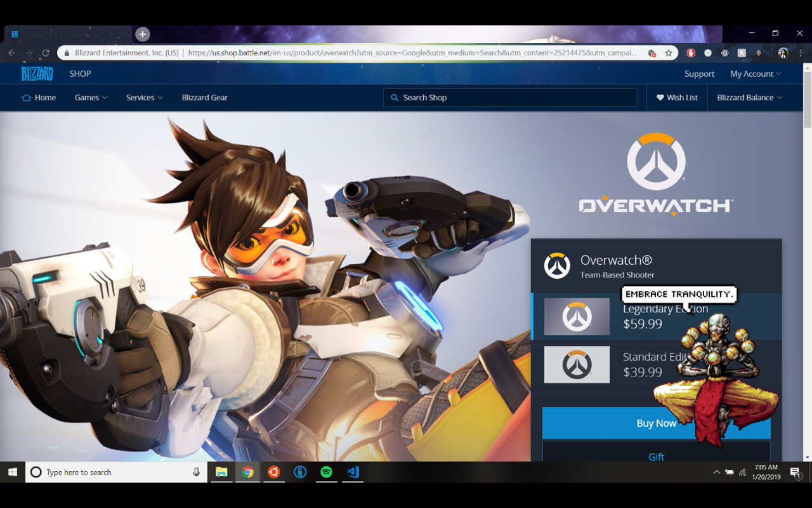Click the round Overwatch icon beside product title

(x=557, y=265)
